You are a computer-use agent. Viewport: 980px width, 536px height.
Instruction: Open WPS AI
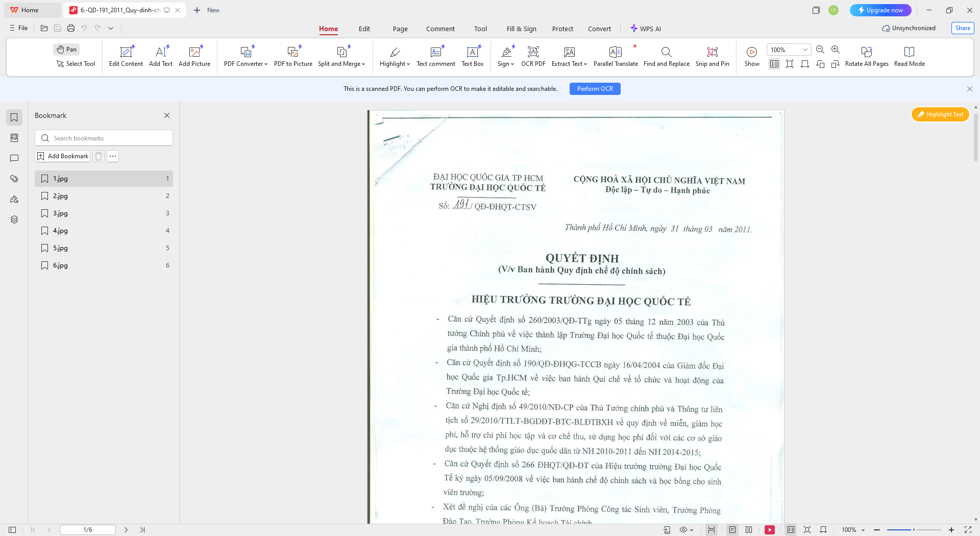(646, 29)
